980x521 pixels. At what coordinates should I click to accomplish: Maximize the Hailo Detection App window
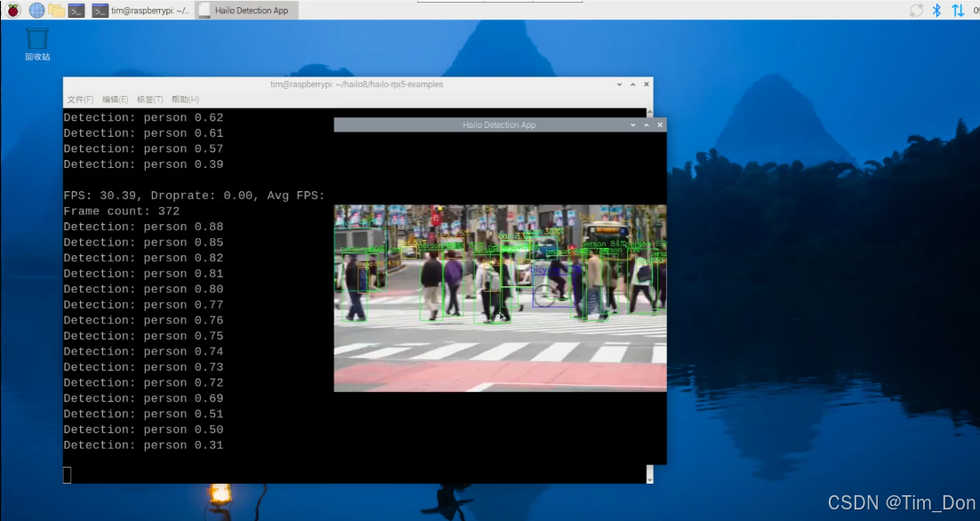click(x=647, y=125)
